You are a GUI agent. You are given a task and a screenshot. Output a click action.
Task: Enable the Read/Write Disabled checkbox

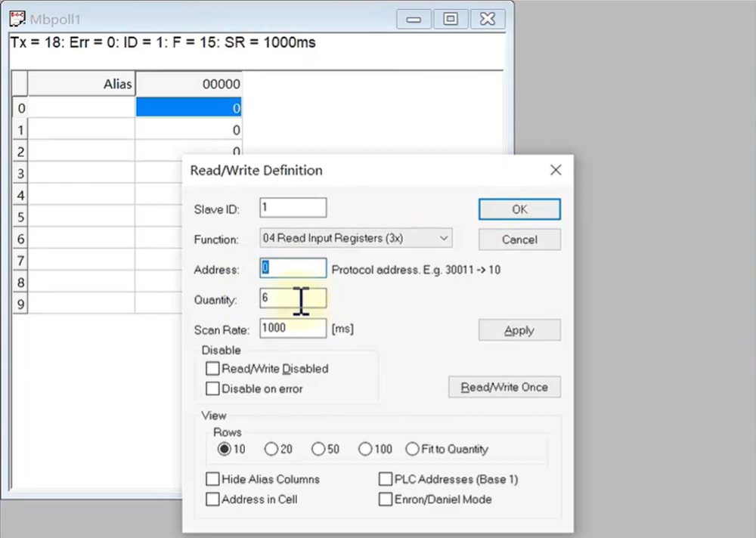(x=212, y=369)
